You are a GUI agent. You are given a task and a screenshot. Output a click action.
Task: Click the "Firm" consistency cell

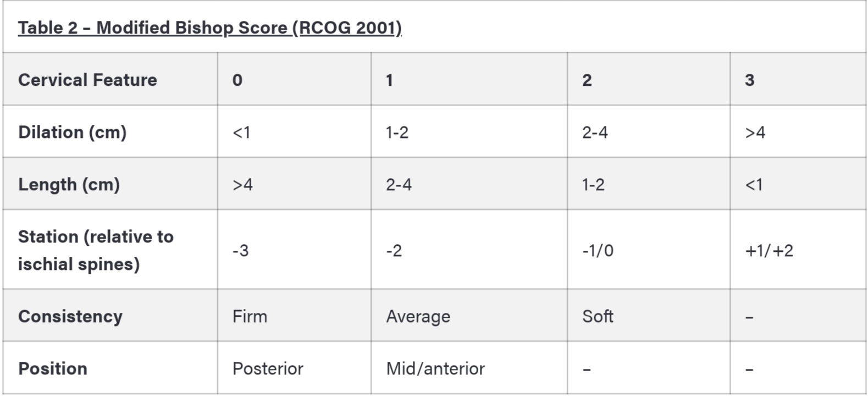(x=250, y=317)
